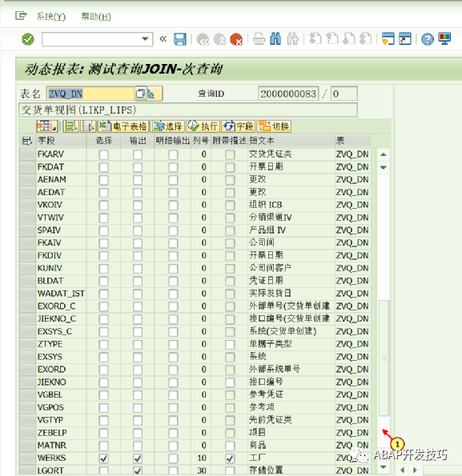The image size is (462, 476).
Task: Click the grey Exit (up arrow) toolbar icon
Action: [x=219, y=39]
